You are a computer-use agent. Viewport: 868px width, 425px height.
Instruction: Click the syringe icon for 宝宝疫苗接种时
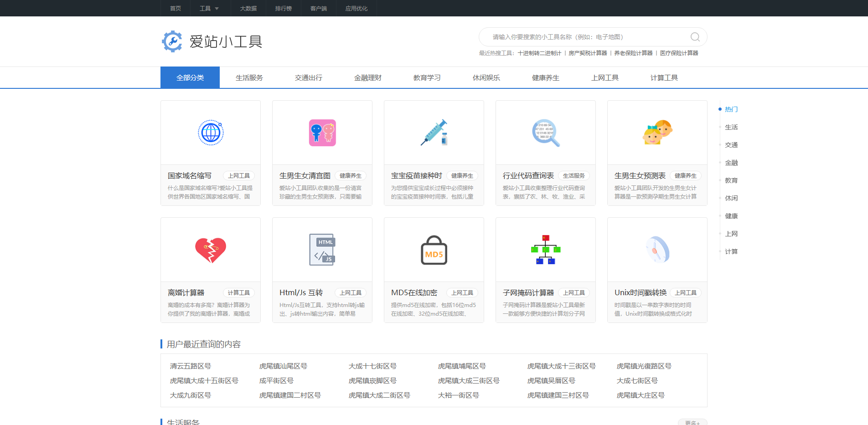pos(434,133)
